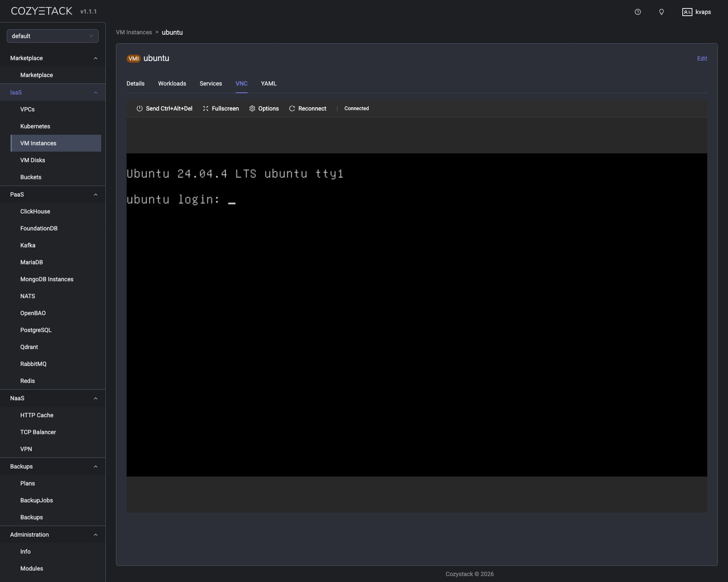Screen dimensions: 728x582
Task: Click the VMI badge next to ubuntu
Action: pos(133,58)
